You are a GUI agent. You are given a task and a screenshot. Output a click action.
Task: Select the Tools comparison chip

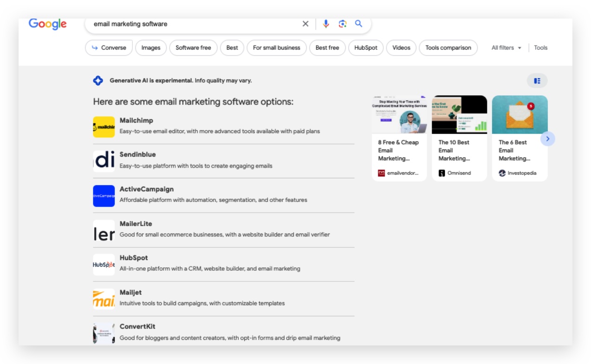[448, 48]
